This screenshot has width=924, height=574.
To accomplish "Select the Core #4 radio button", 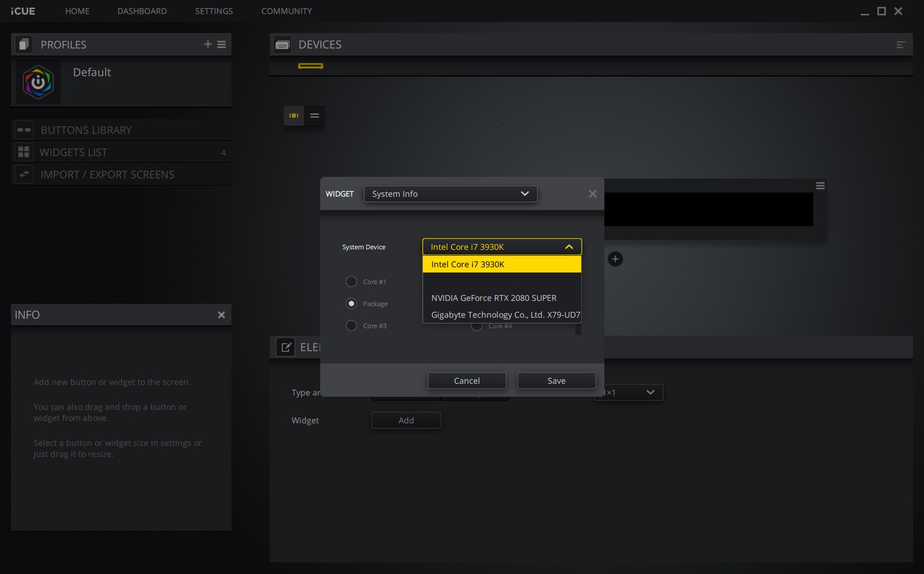I will tap(477, 327).
